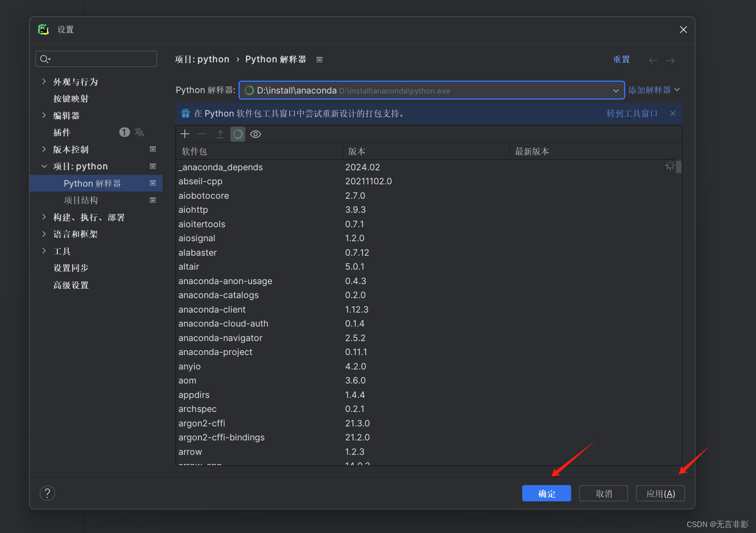
Task: Open 高级设置 settings page
Action: tap(71, 285)
